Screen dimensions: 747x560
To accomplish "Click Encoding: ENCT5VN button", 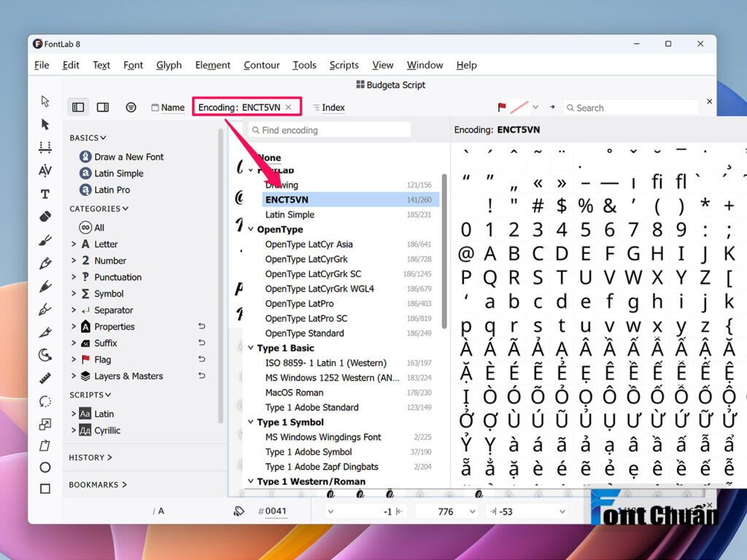I will (x=239, y=107).
